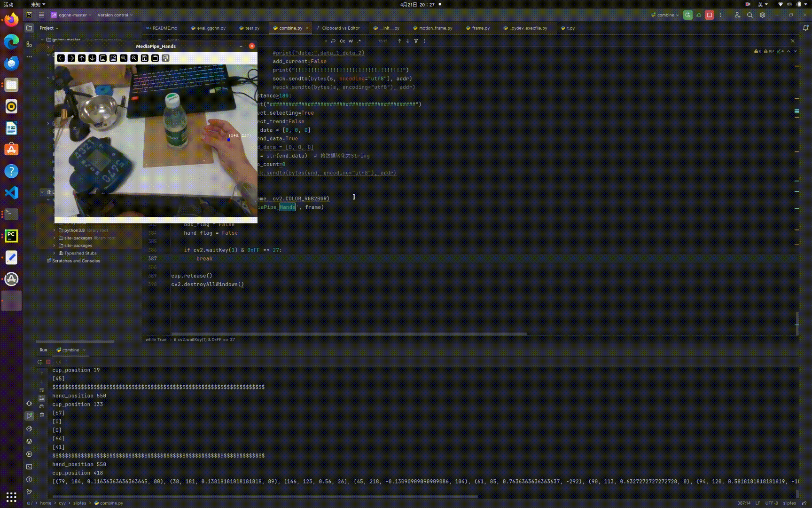Switch to the eval_ggcnn.py tab
This screenshot has height=508, width=812.
208,28
